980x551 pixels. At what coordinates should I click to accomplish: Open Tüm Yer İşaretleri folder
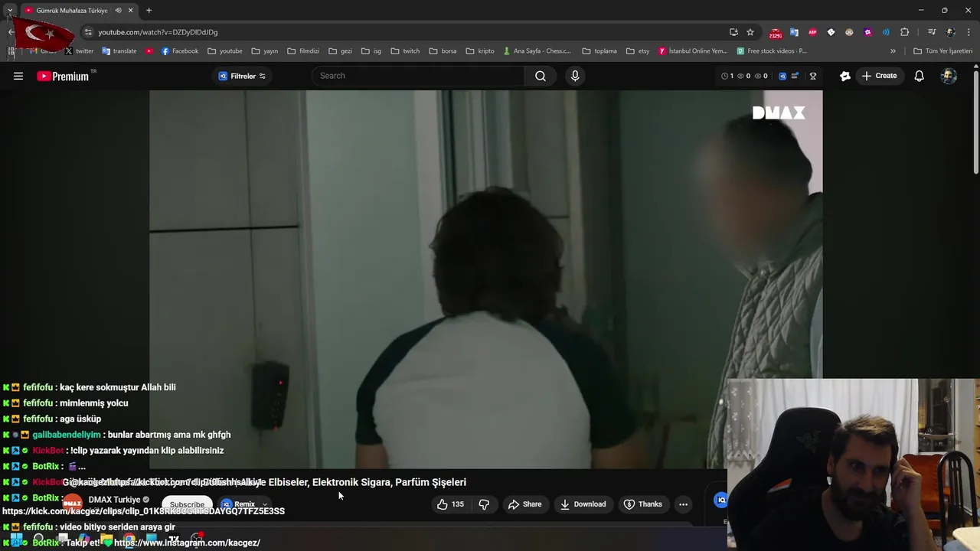point(942,51)
